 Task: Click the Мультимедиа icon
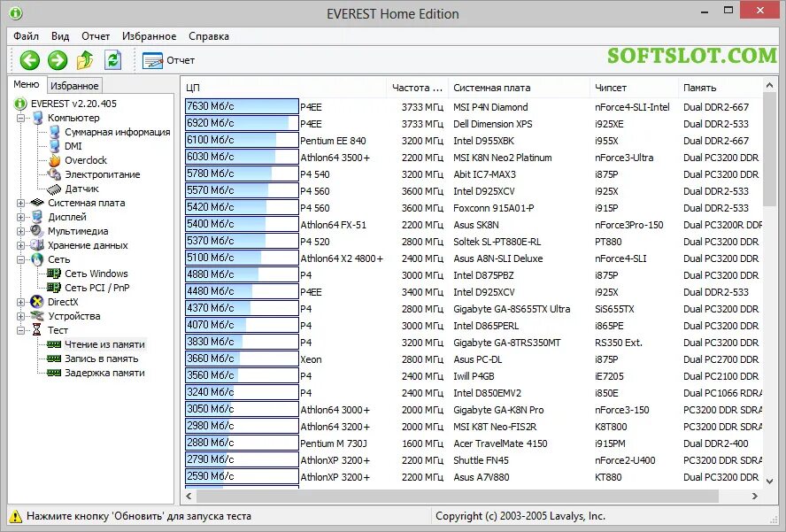click(37, 231)
